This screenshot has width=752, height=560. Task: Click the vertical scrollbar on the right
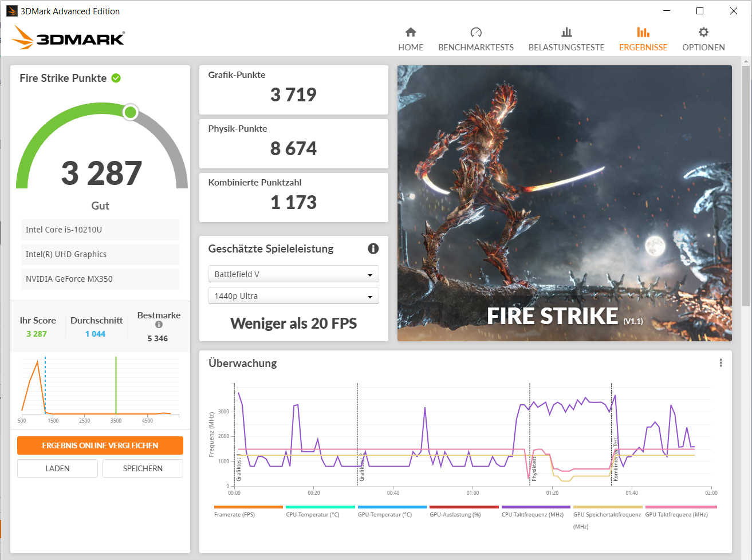(x=746, y=186)
